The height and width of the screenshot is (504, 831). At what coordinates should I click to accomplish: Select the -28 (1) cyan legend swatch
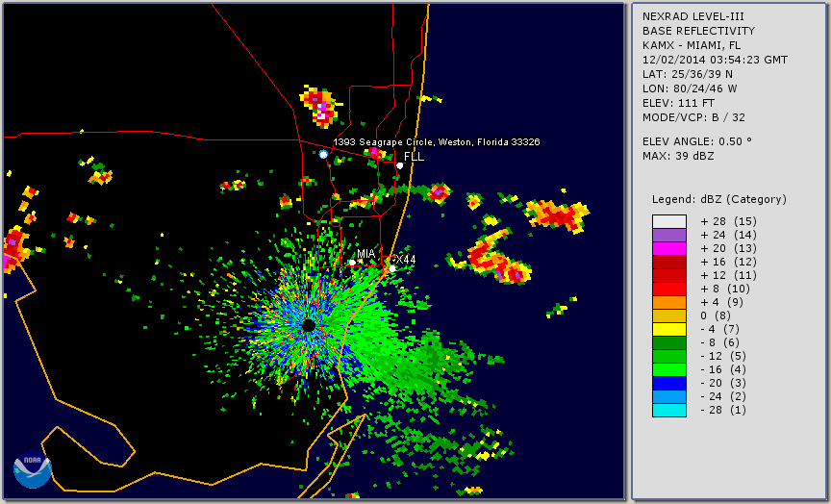pos(669,410)
